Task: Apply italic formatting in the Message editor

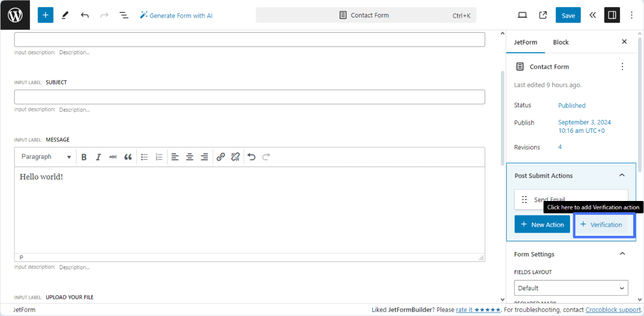Action: 98,156
